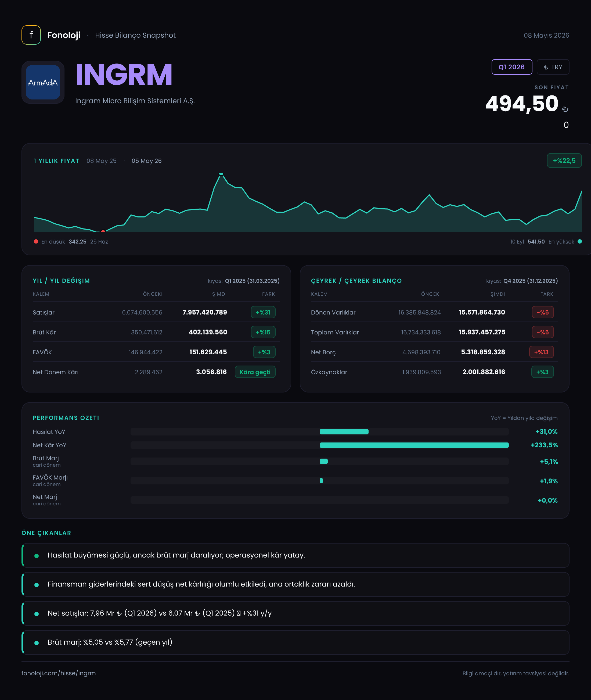Image resolution: width=591 pixels, height=700 pixels.
Task: Click the 'Q4 2025 (31.12.2025)' comparison label
Action: pyautogui.click(x=531, y=281)
